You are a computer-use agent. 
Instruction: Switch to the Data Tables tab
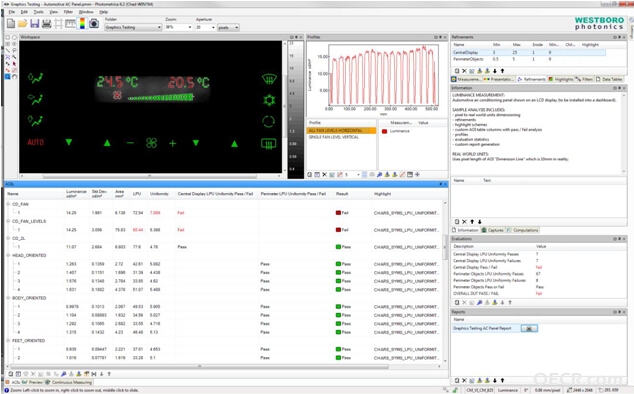[x=609, y=79]
